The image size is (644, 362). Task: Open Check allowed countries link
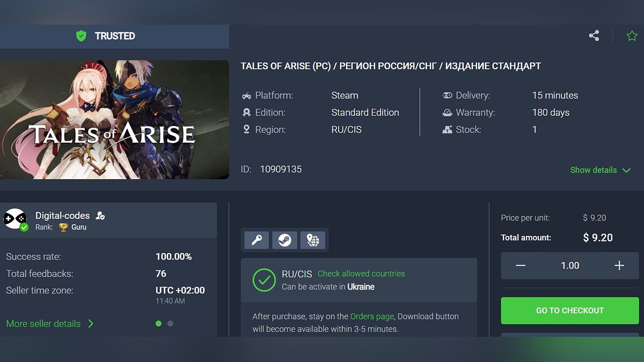[x=361, y=274]
